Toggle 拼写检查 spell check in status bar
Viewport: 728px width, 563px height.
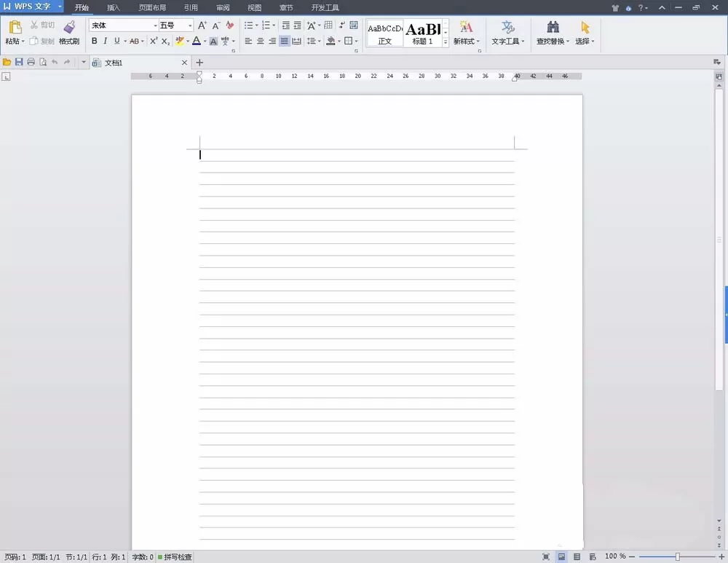click(175, 556)
